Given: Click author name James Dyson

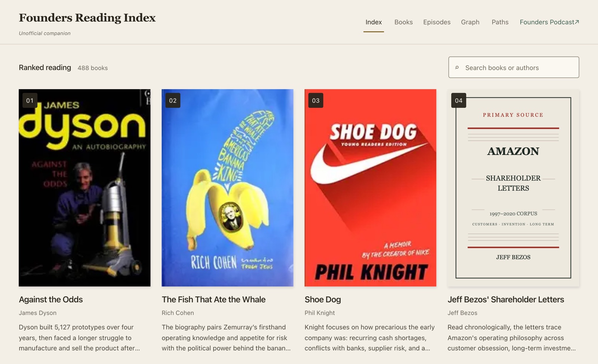Looking at the screenshot, I should pos(37,313).
